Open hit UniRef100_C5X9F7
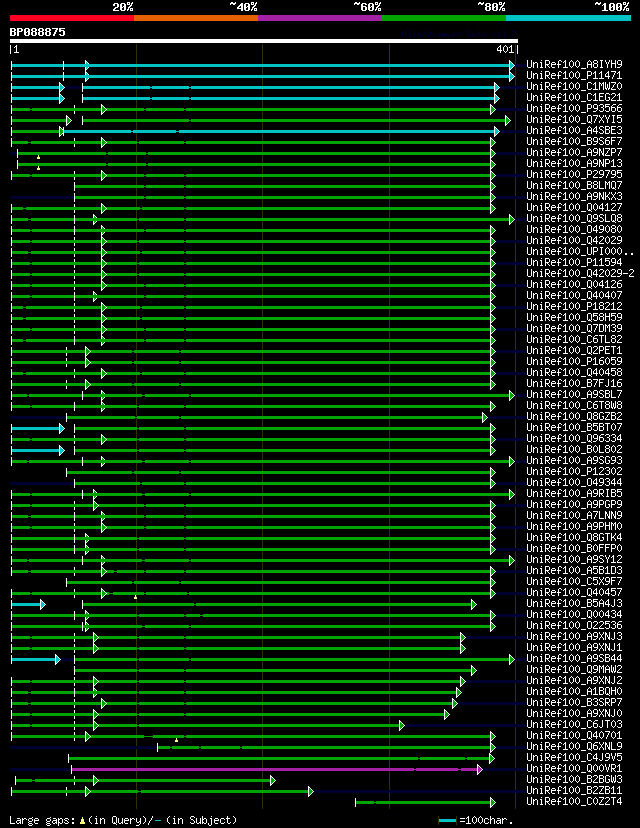Viewport: 640px width, 828px height. (x=574, y=581)
